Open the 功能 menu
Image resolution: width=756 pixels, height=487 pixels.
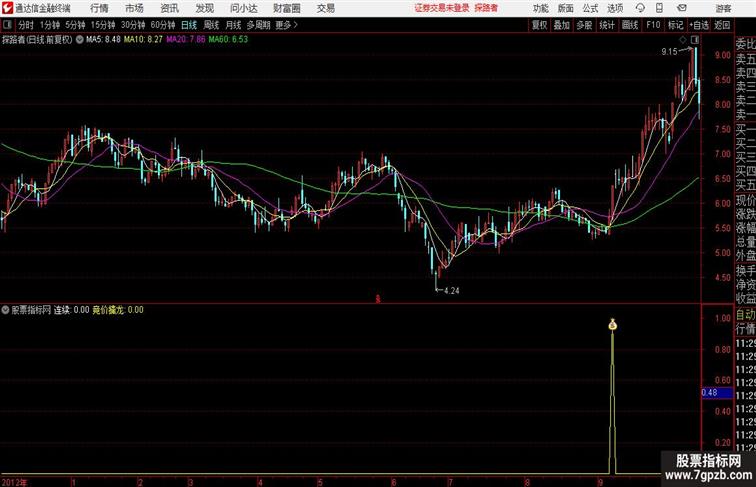pos(540,8)
